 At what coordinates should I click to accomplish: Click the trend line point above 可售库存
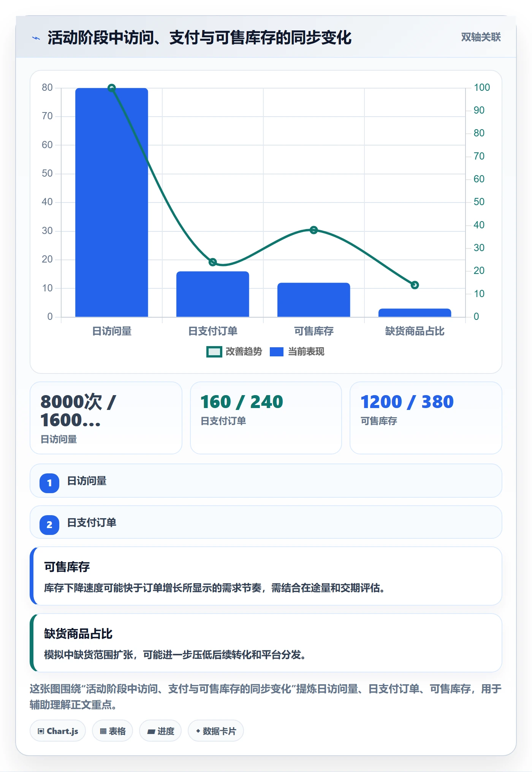[314, 230]
